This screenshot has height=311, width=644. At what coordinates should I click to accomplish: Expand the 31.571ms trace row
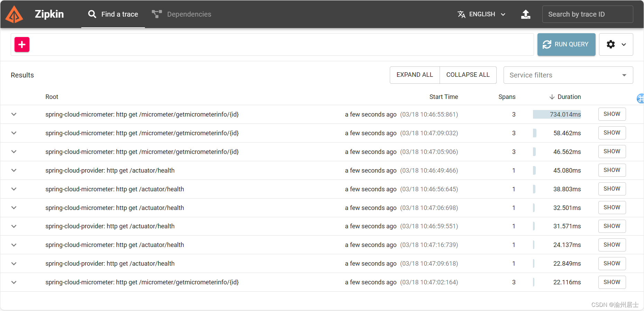pyautogui.click(x=14, y=226)
